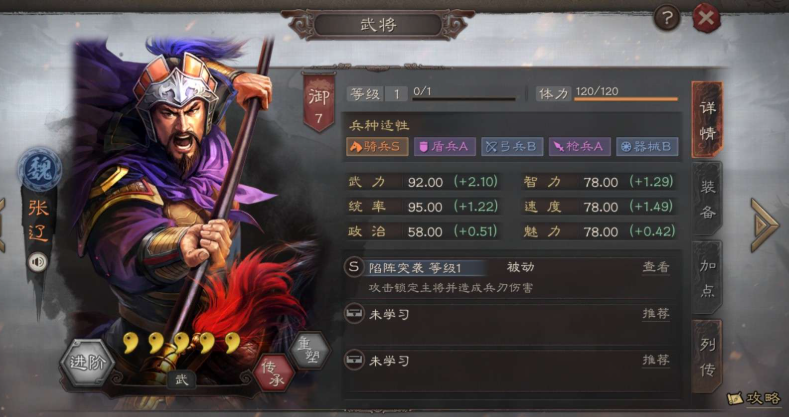This screenshot has height=417, width=789.
Task: Tap the speaker voice icon under 张辽
Action: (37, 262)
